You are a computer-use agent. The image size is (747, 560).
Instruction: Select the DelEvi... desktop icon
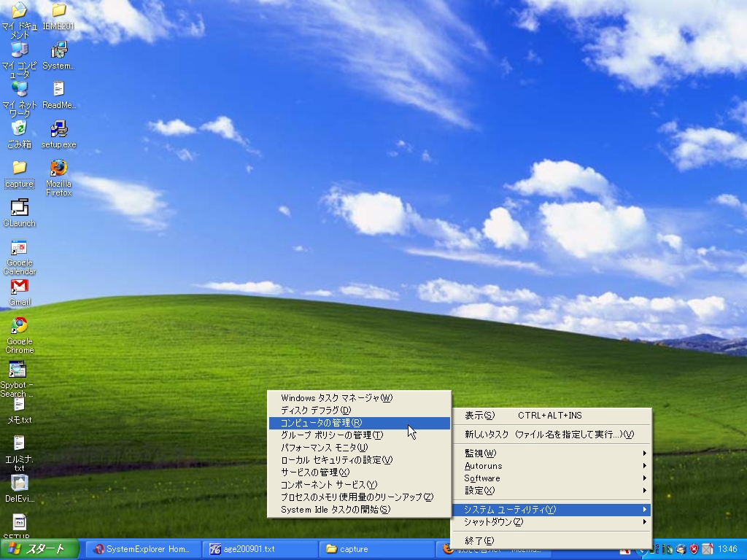19,489
